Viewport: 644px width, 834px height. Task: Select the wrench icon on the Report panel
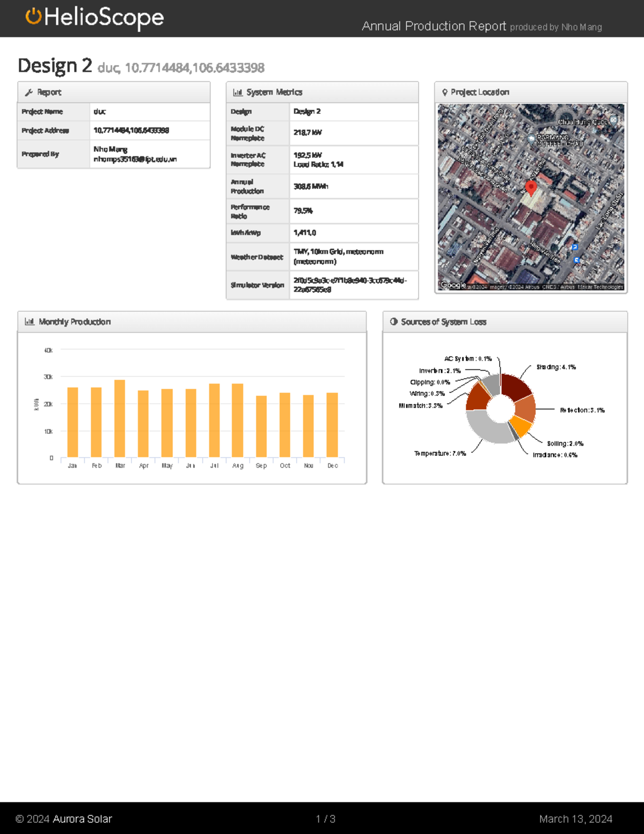point(30,92)
